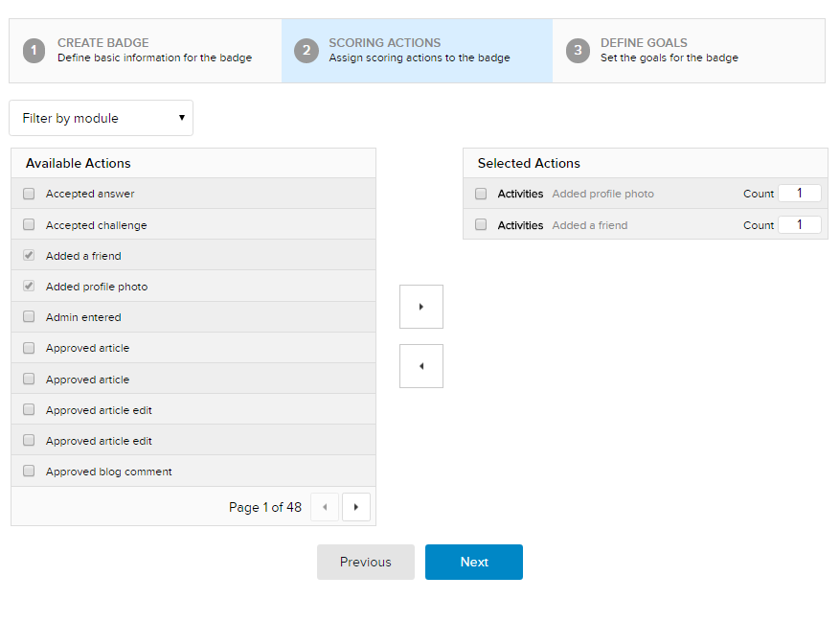840x622 pixels.
Task: Click step 2 circle for Scoring Actions
Action: point(306,51)
